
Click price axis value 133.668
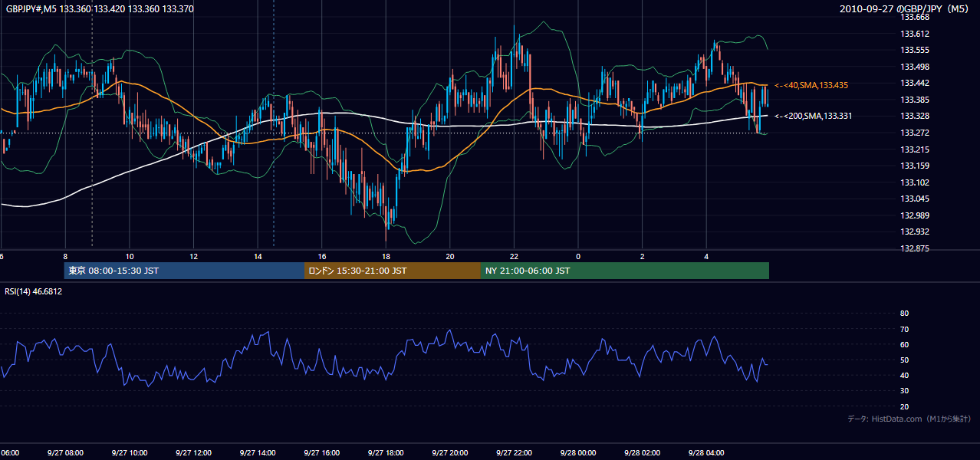pyautogui.click(x=914, y=17)
